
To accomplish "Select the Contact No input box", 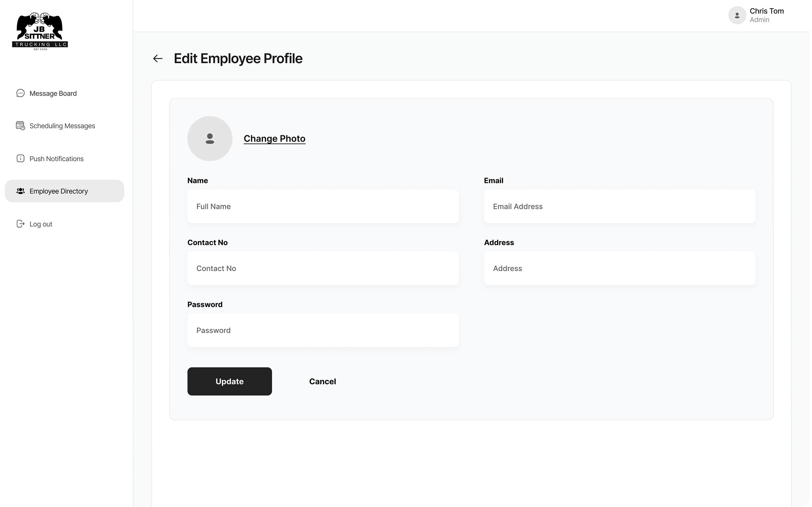I will tap(323, 268).
